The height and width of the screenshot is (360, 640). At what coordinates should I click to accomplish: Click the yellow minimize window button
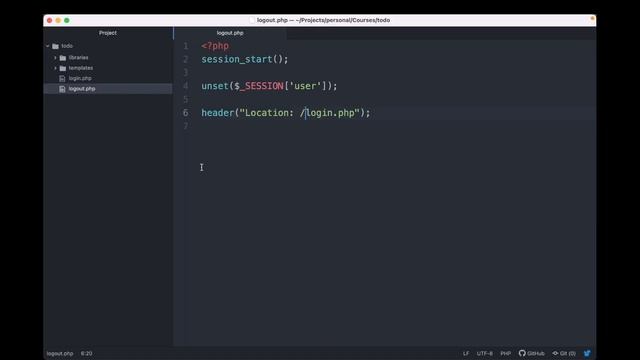[58, 20]
